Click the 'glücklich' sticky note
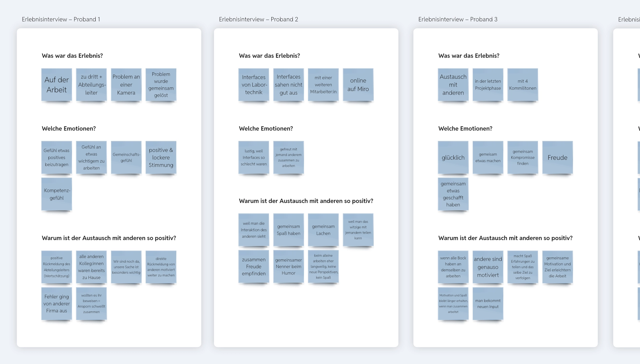640x364 pixels. pyautogui.click(x=453, y=157)
